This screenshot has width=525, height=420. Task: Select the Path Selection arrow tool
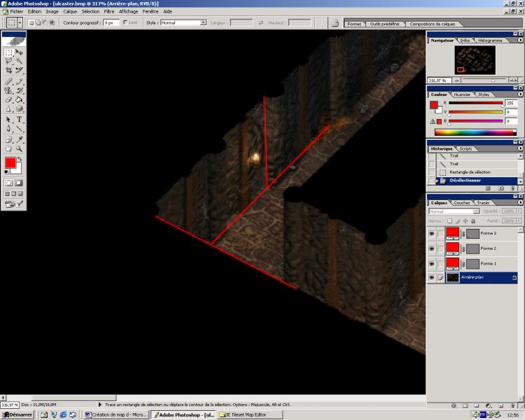[8, 120]
